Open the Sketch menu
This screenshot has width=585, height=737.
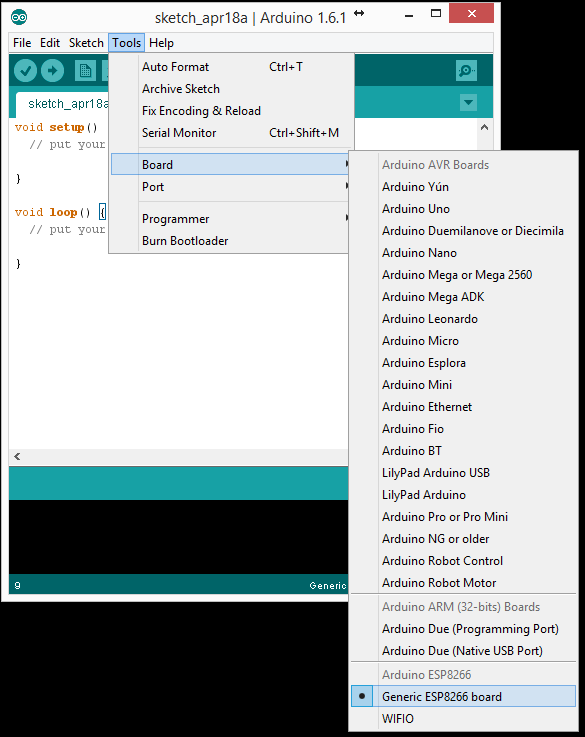pyautogui.click(x=86, y=43)
